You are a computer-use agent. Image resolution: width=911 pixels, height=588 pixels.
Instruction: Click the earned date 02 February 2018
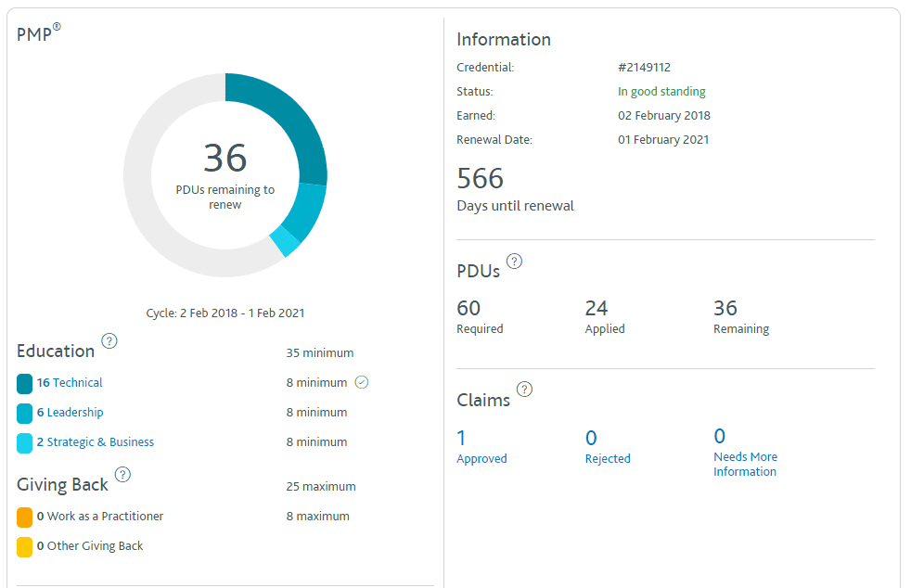pos(664,116)
